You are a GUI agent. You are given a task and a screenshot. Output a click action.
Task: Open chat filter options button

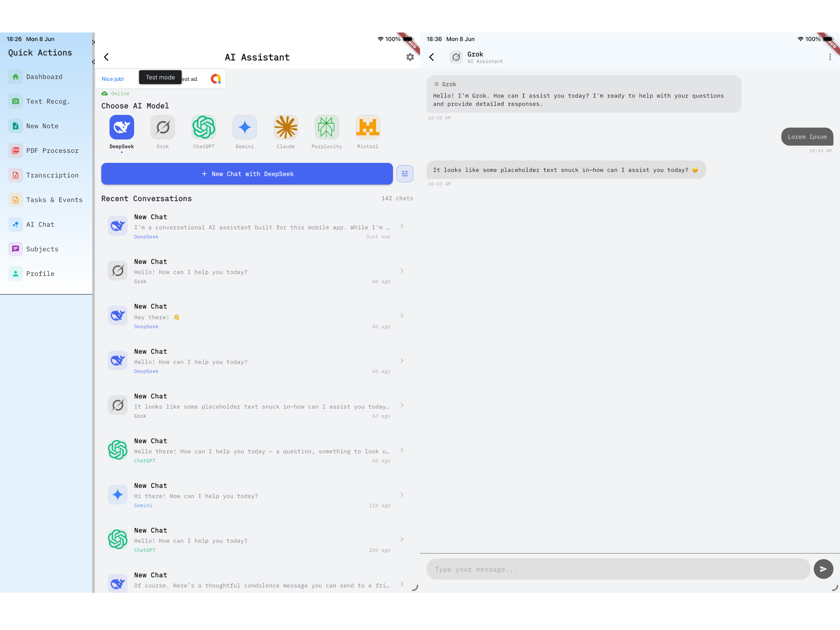pos(405,174)
